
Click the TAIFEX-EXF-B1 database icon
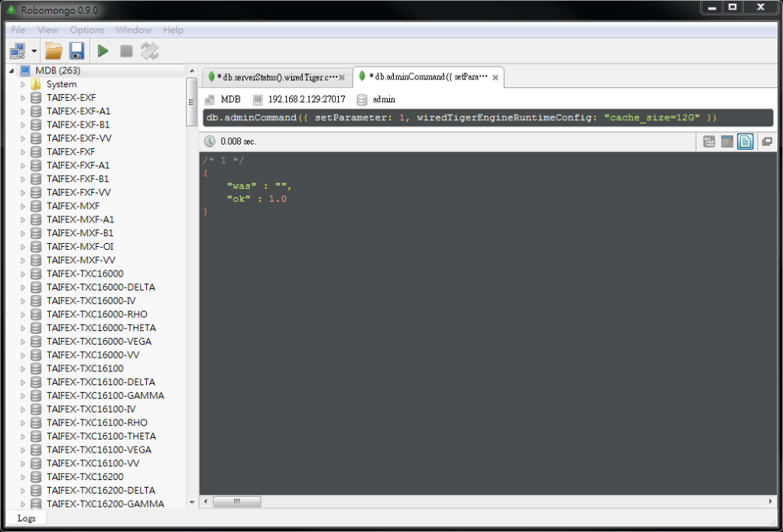tap(36, 125)
